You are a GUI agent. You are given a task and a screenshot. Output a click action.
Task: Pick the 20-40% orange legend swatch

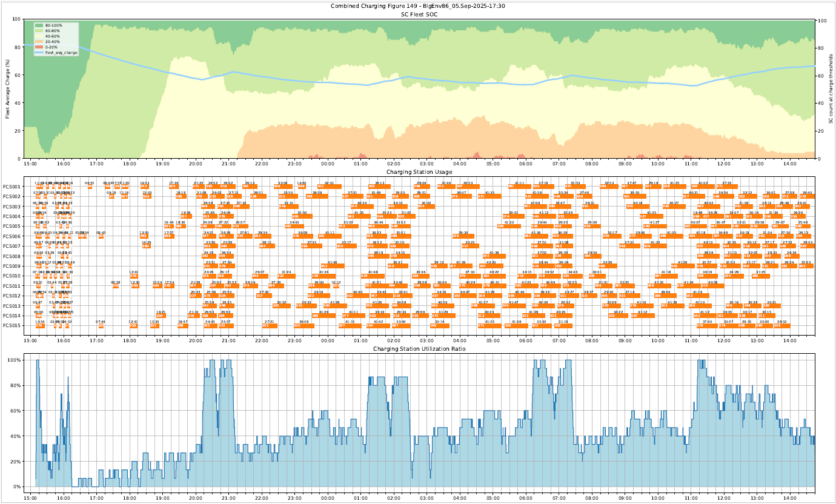tap(39, 41)
